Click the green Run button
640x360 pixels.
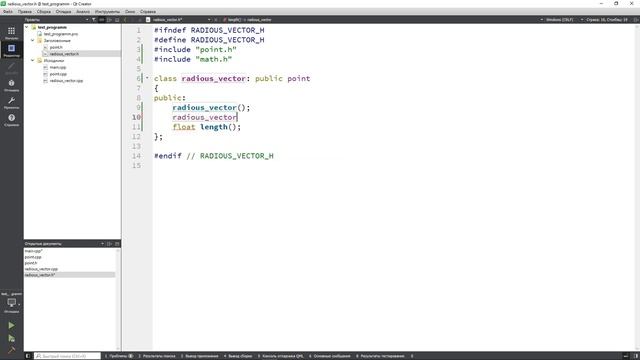(x=11, y=325)
